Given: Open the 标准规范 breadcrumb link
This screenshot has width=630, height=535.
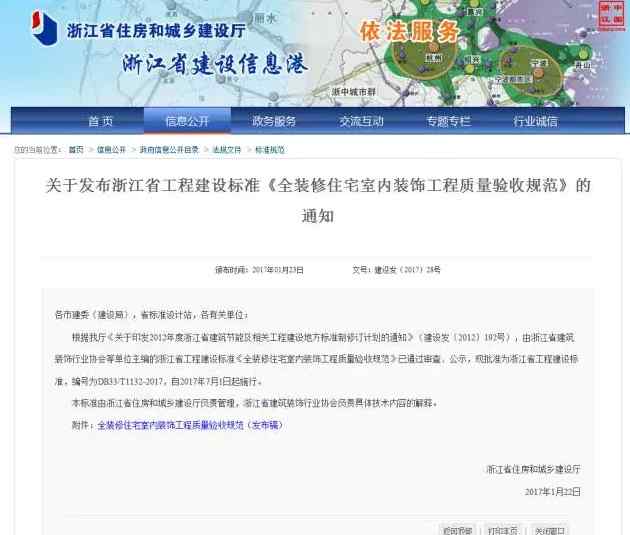Looking at the screenshot, I should 270,150.
